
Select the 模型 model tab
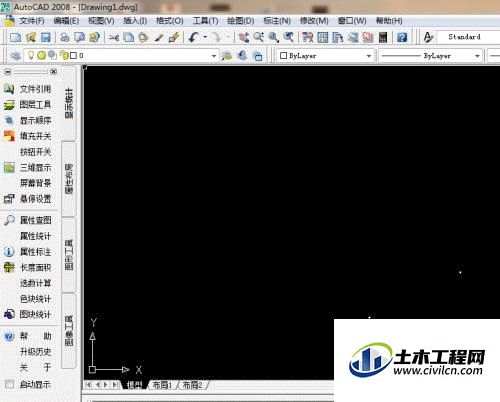point(134,385)
